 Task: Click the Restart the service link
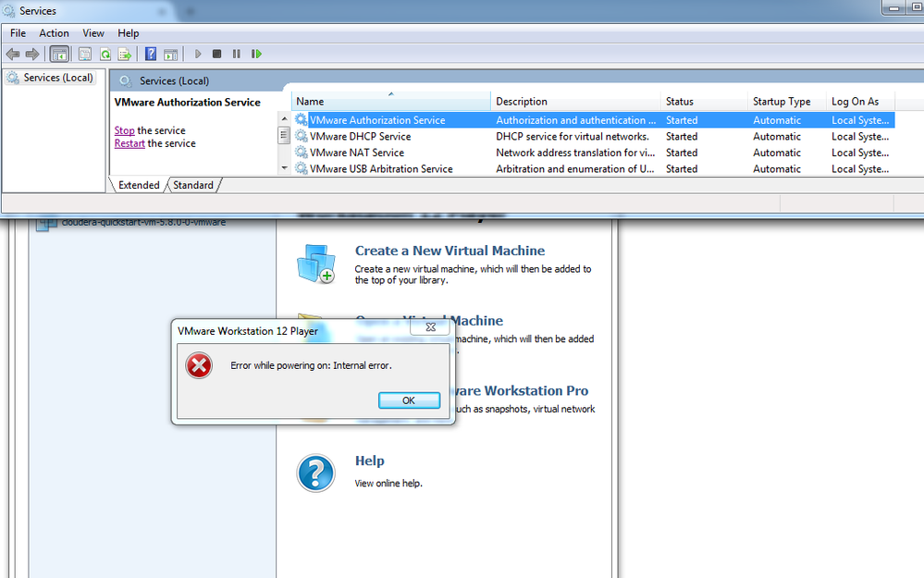pyautogui.click(x=129, y=143)
